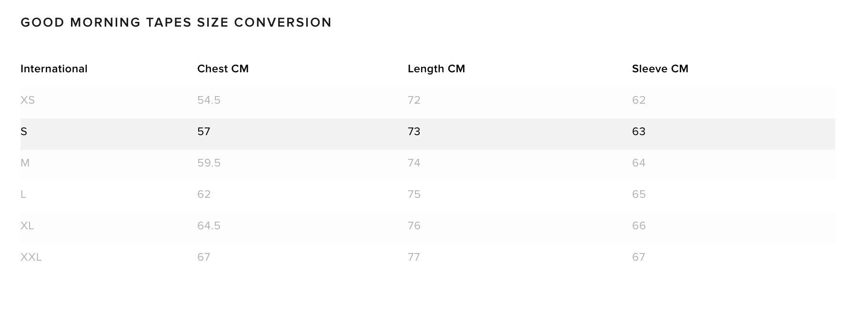Click the International column header
The width and height of the screenshot is (868, 313).
(54, 69)
